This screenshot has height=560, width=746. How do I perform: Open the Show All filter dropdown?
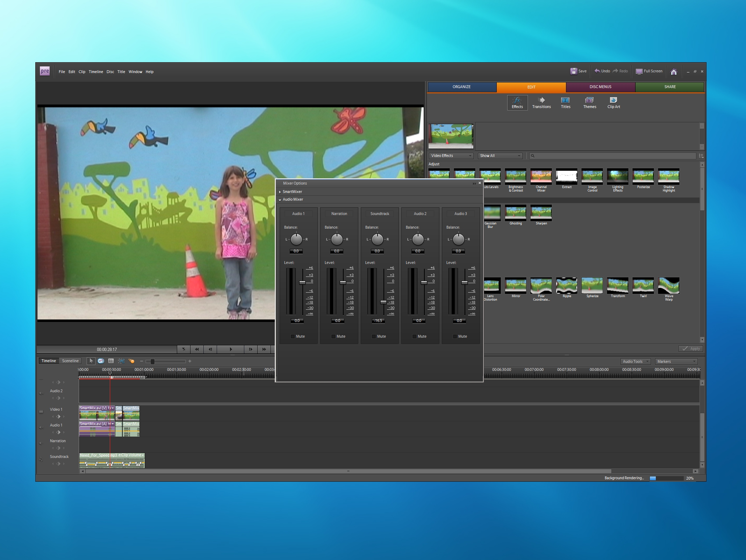500,156
